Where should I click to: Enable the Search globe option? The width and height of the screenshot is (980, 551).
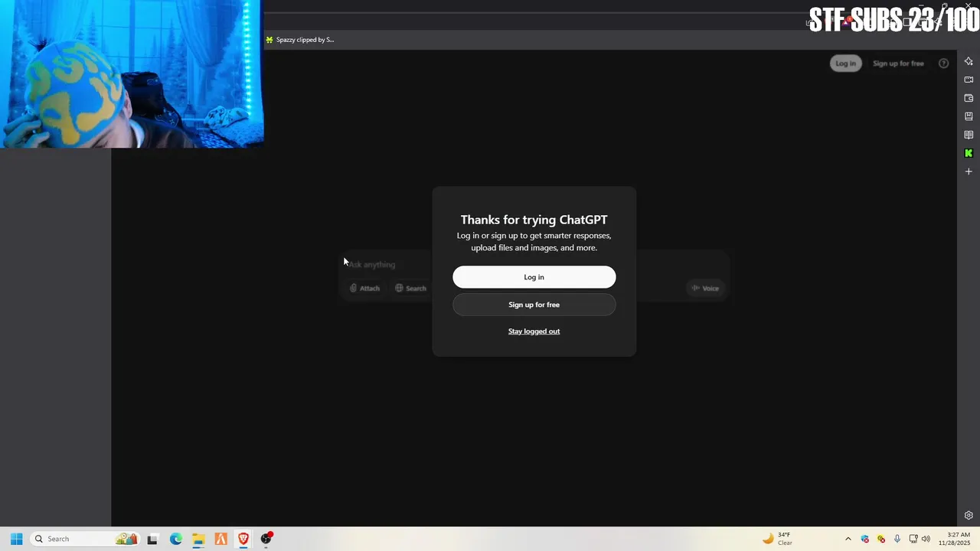pyautogui.click(x=410, y=289)
